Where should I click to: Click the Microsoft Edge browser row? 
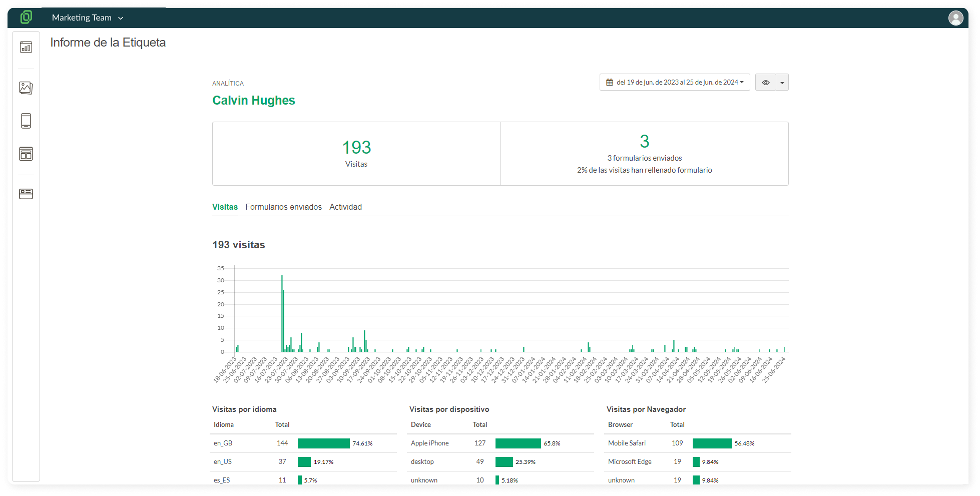coord(698,462)
